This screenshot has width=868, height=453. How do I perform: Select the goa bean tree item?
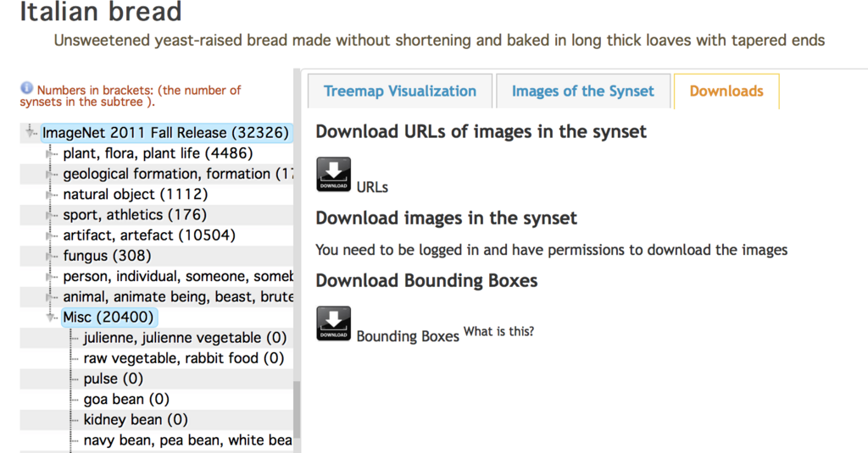(126, 400)
